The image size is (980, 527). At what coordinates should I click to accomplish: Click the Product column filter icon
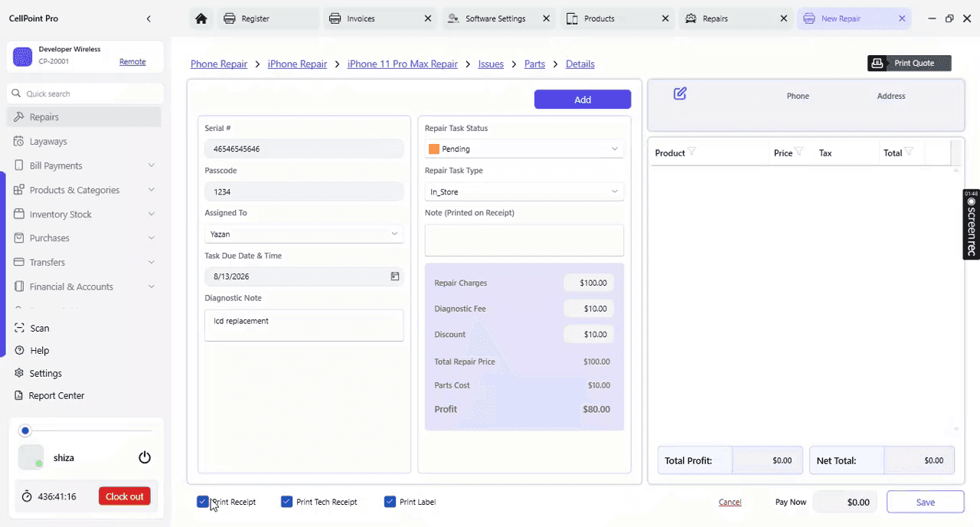692,152
